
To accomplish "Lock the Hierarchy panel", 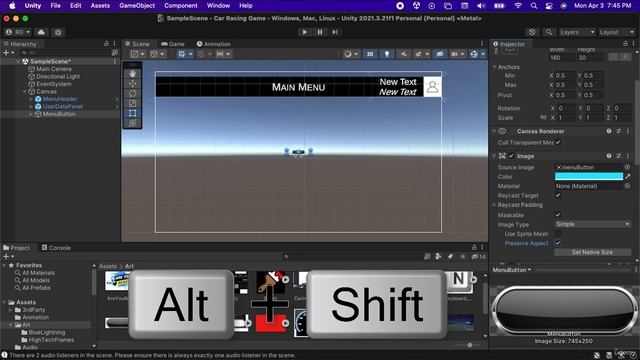I will tap(106, 44).
